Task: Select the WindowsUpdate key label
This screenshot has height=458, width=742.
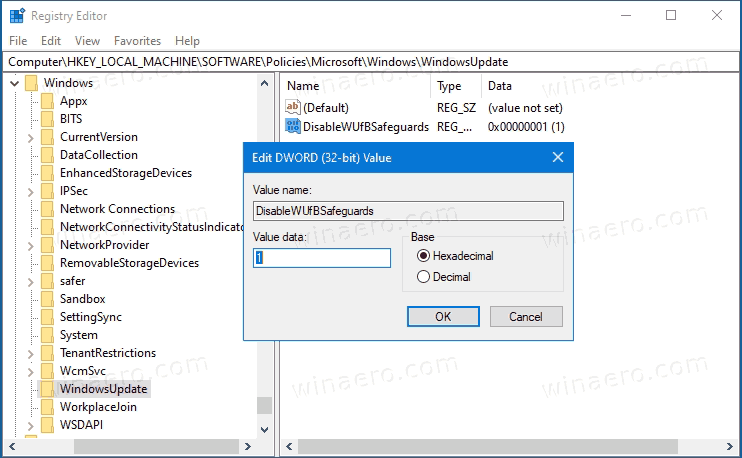Action: pos(104,389)
